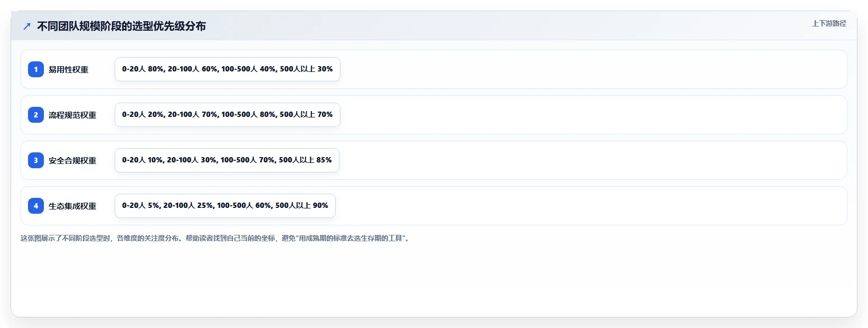Click the value box starting 0-20人 20%
This screenshot has width=868, height=328.
click(x=227, y=115)
